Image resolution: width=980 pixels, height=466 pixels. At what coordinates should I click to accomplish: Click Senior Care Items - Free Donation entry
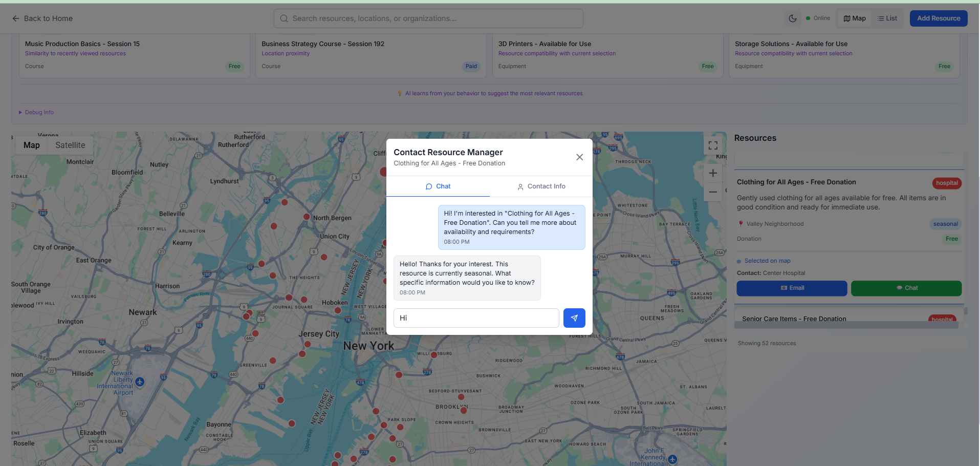pos(794,319)
